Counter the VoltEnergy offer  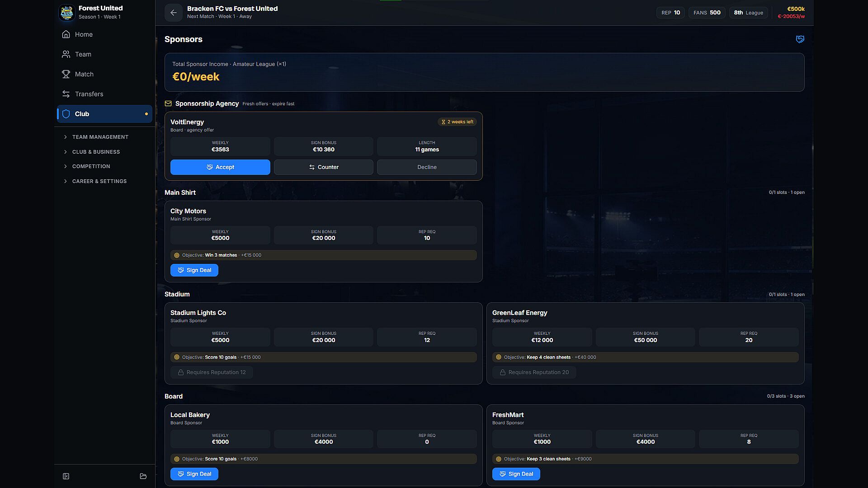(324, 167)
